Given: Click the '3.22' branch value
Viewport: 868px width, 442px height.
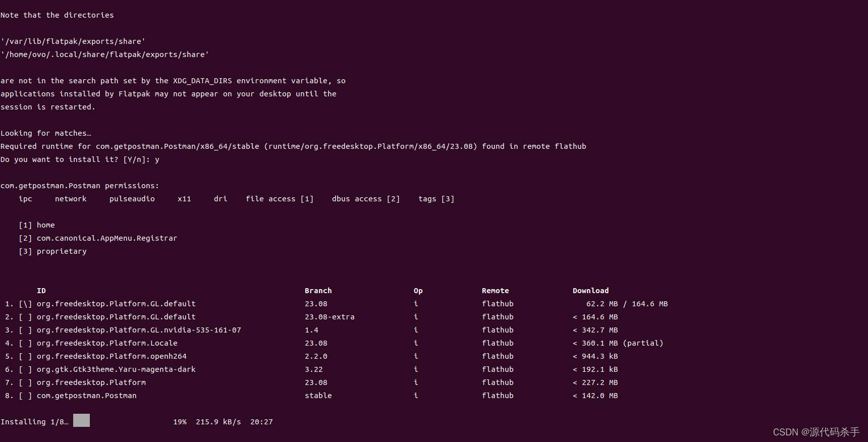Looking at the screenshot, I should point(314,369).
